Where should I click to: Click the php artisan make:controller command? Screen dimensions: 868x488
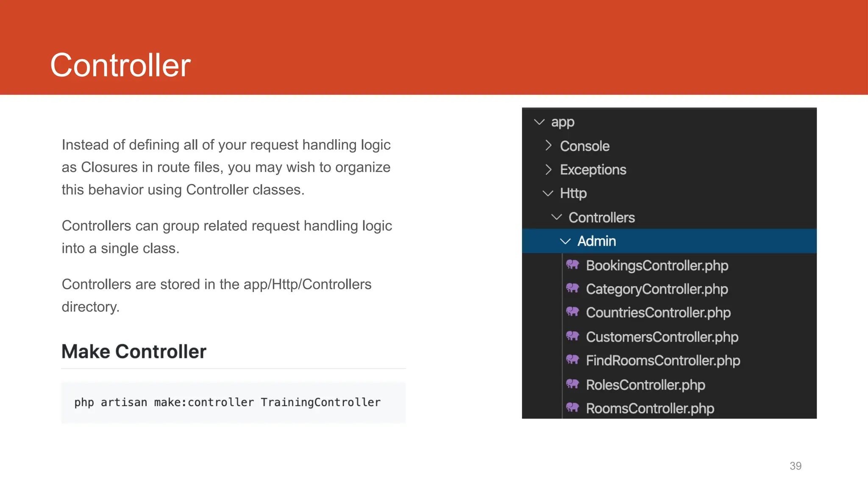[228, 402]
